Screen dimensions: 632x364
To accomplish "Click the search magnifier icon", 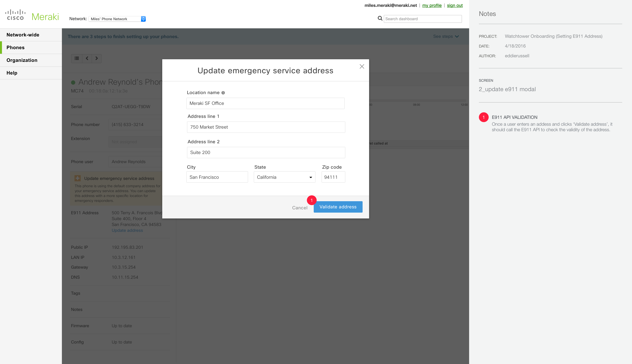I will click(x=380, y=19).
